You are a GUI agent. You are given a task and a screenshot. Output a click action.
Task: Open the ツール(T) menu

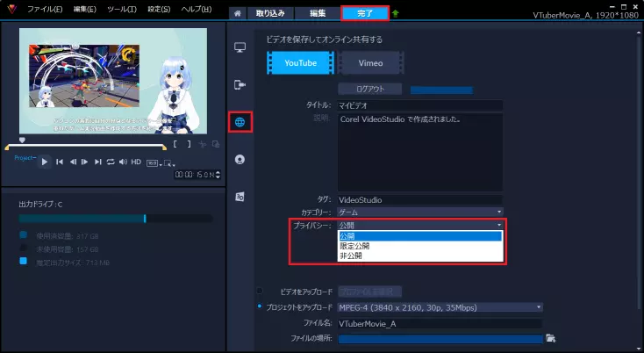pos(122,9)
